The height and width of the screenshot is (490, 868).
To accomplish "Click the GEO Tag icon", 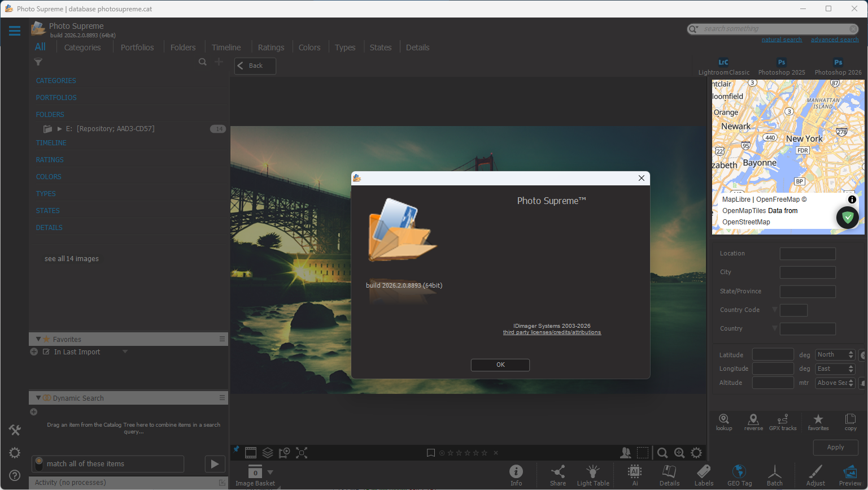I will pyautogui.click(x=739, y=474).
